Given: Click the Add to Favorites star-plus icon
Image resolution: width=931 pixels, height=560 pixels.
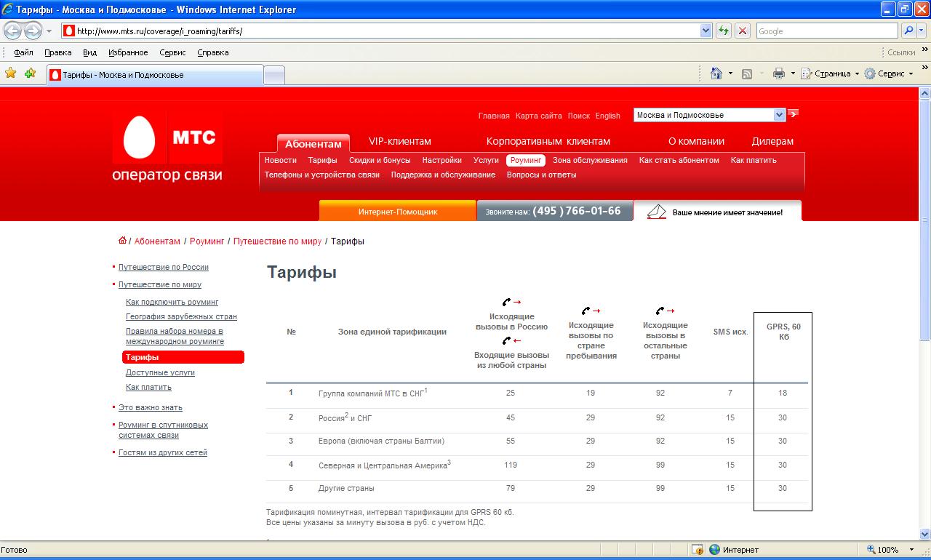Looking at the screenshot, I should coord(30,73).
